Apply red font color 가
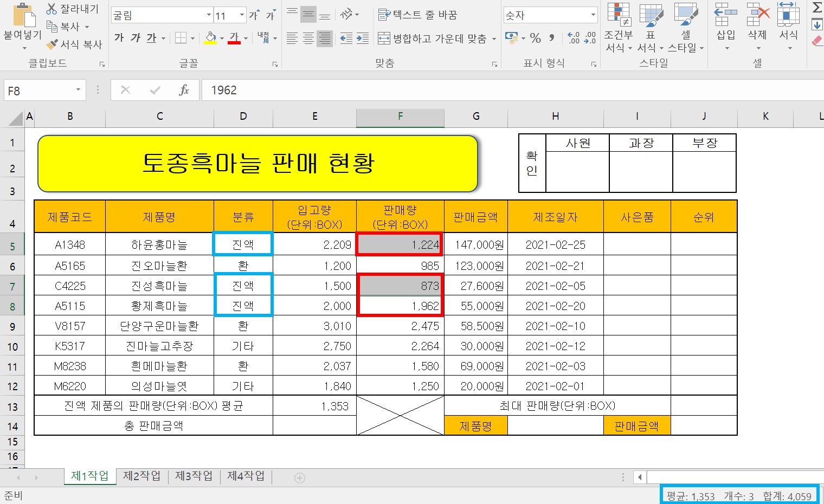The width and height of the screenshot is (824, 504). pos(234,37)
